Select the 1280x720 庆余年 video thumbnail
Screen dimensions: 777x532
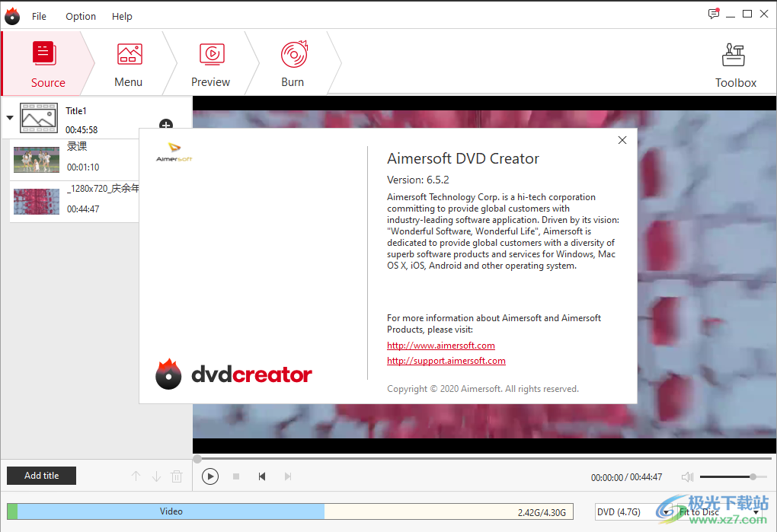coord(37,202)
